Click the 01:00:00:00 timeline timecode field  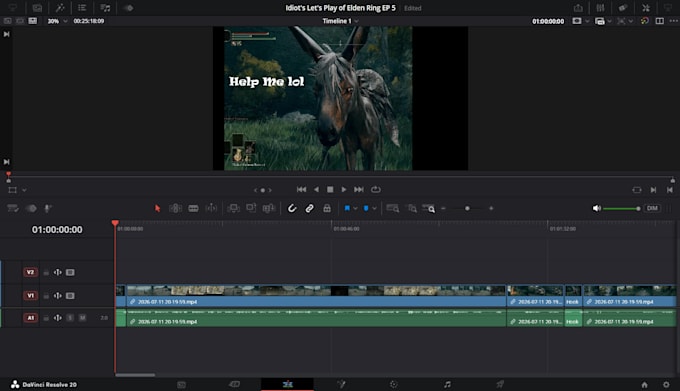click(57, 229)
